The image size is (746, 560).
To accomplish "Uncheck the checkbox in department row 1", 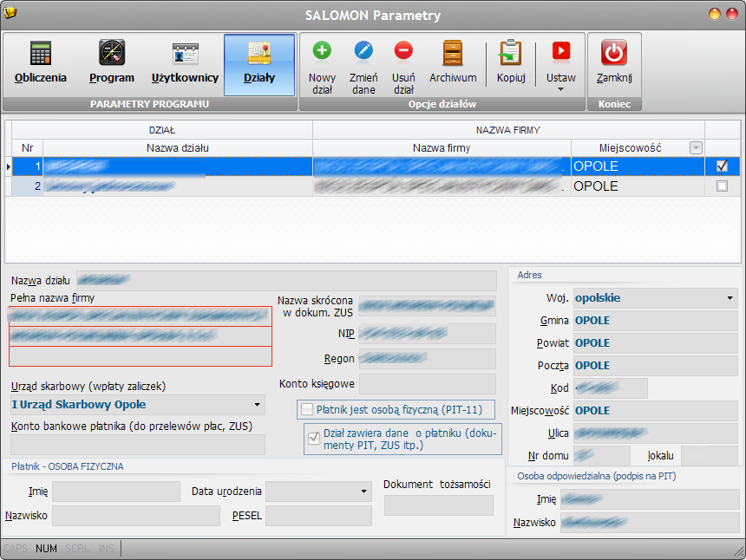I will tap(723, 166).
